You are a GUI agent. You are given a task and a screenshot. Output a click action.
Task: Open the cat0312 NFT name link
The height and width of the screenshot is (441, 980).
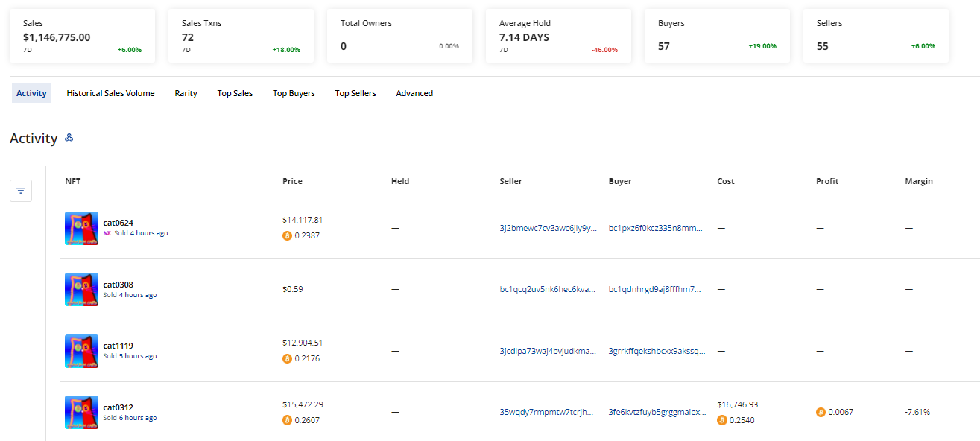click(118, 407)
